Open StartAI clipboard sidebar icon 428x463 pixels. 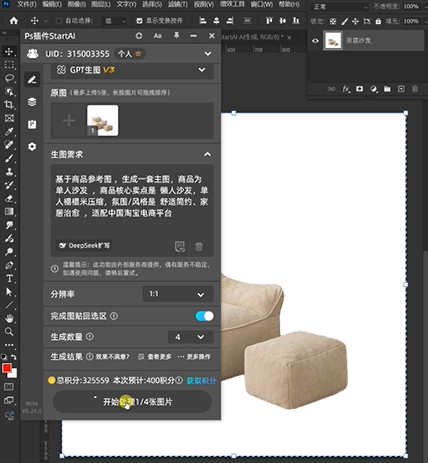click(32, 124)
